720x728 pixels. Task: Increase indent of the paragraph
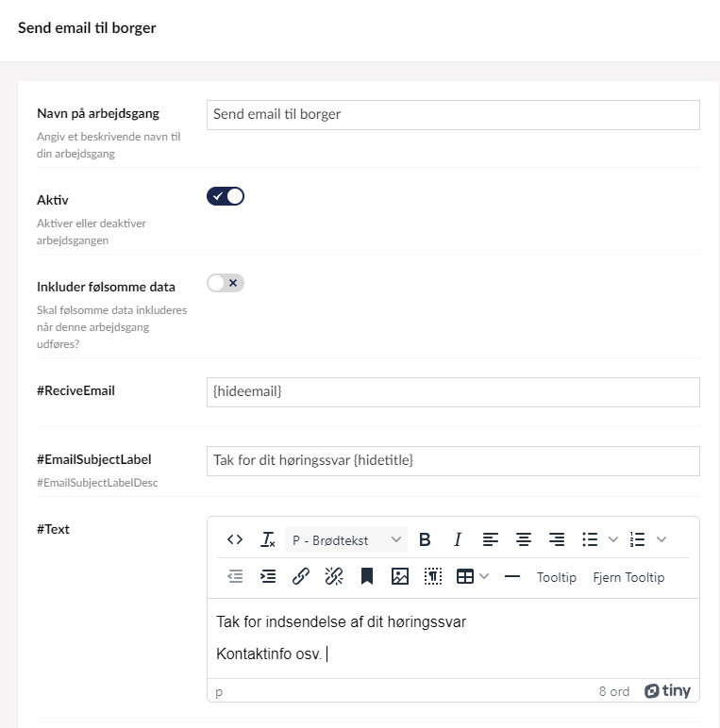268,577
